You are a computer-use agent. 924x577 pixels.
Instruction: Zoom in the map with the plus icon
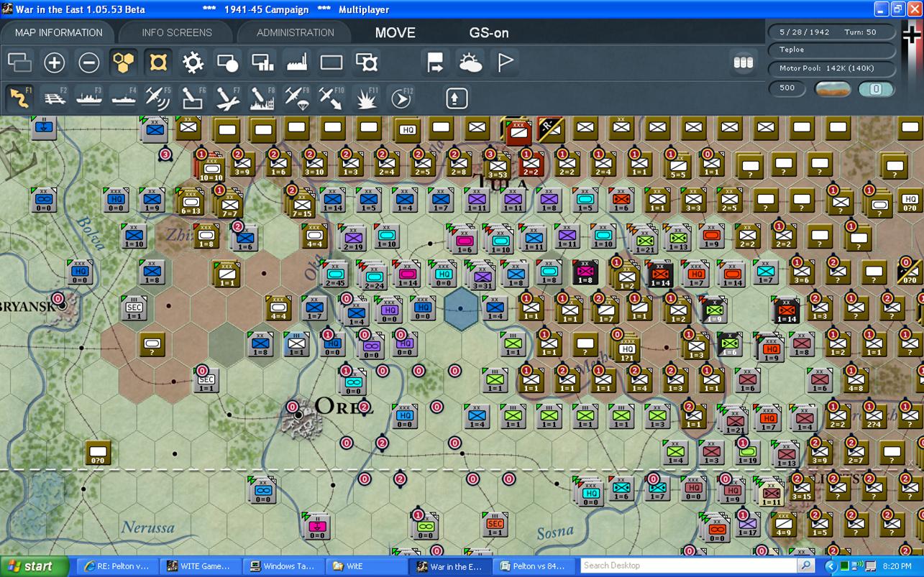point(55,63)
